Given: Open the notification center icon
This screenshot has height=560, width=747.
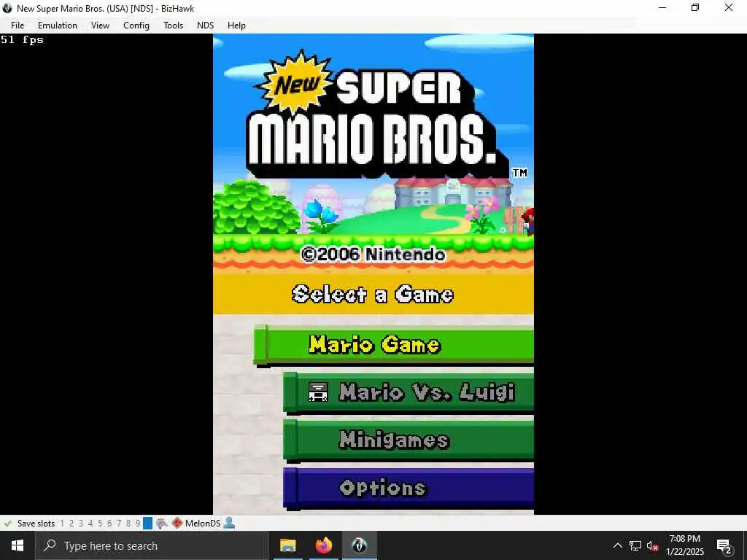Looking at the screenshot, I should pyautogui.click(x=724, y=546).
